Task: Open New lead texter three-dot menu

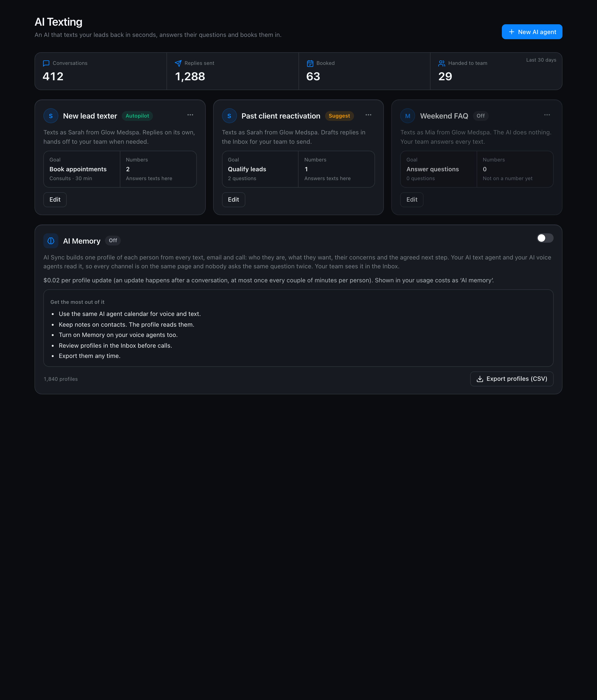Action: [x=191, y=115]
